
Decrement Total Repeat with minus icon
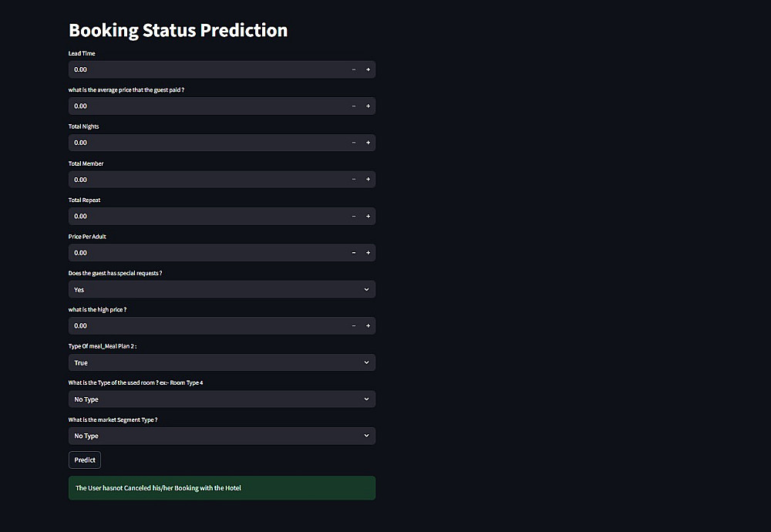pyautogui.click(x=354, y=216)
